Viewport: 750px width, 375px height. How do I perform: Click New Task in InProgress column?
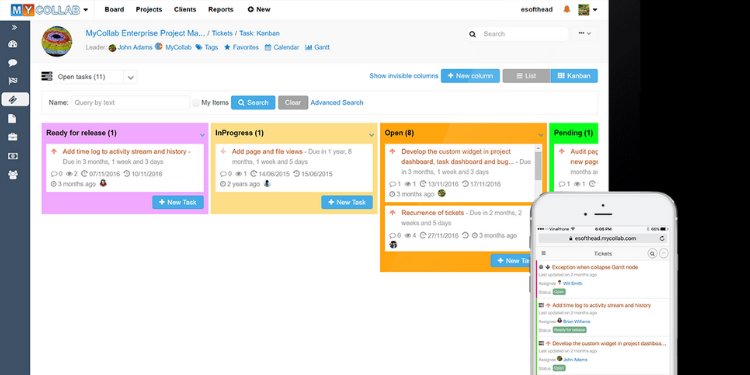pos(347,202)
